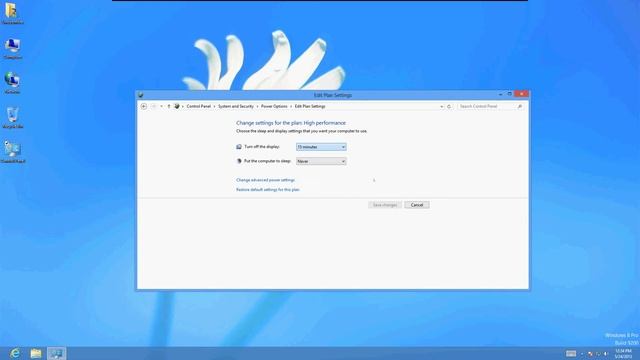The width and height of the screenshot is (640, 360).
Task: Select the Control Panel desktop icon
Action: [x=13, y=152]
